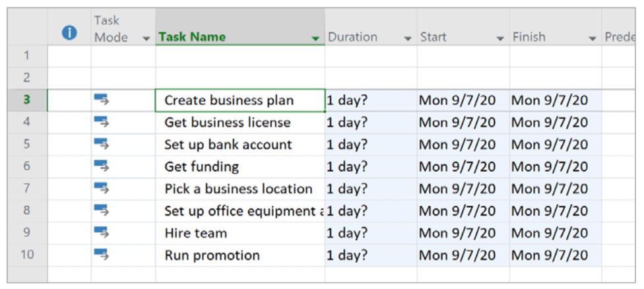
Task: Click the task mode icon in row 5
Action: 101,144
